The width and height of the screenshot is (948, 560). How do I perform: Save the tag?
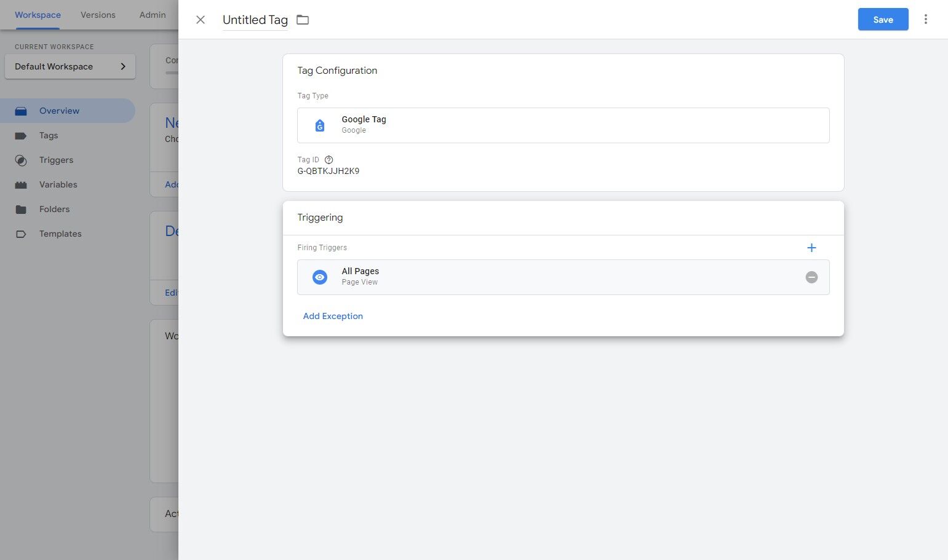(x=883, y=20)
